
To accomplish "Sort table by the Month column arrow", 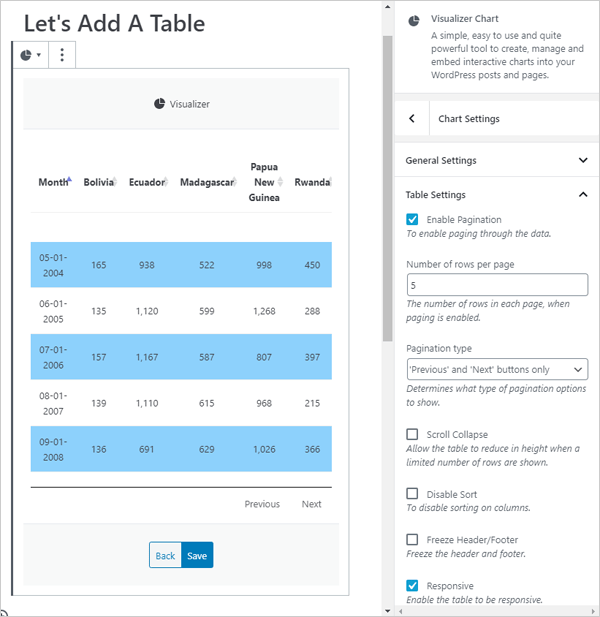I will point(68,181).
